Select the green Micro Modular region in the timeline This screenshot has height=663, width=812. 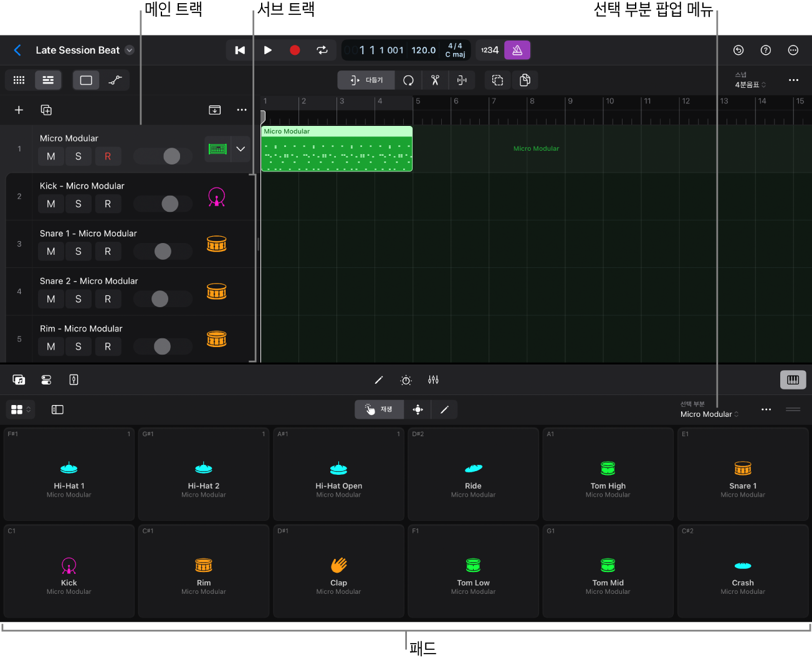tap(337, 148)
